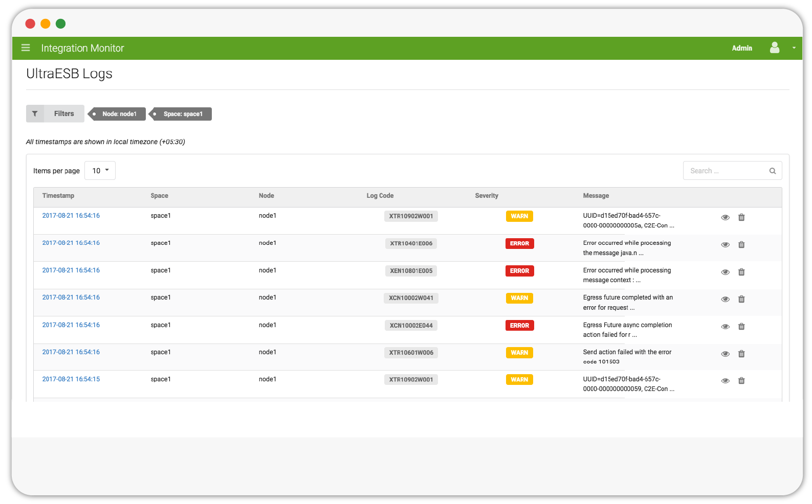Click the green maximize window button
The image size is (812, 504).
click(x=60, y=24)
